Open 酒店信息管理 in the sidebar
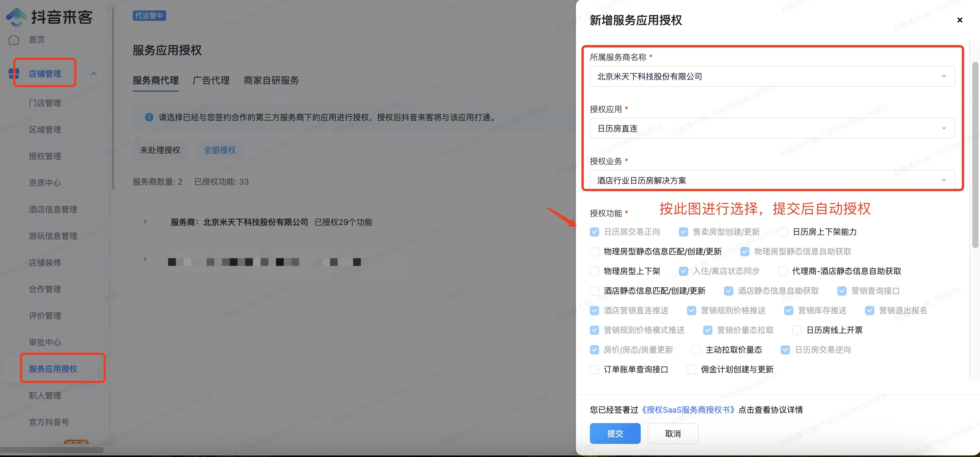 (x=53, y=210)
